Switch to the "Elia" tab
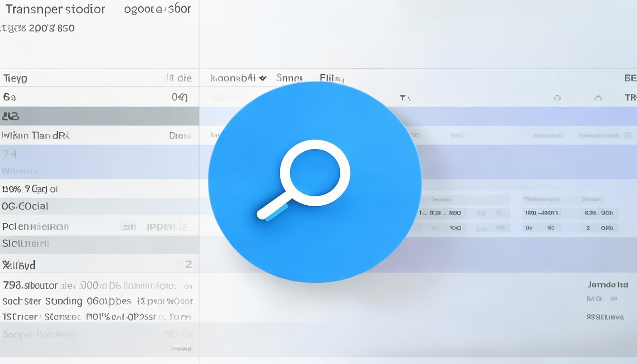Viewport: 637px width, 364px height. click(x=331, y=78)
